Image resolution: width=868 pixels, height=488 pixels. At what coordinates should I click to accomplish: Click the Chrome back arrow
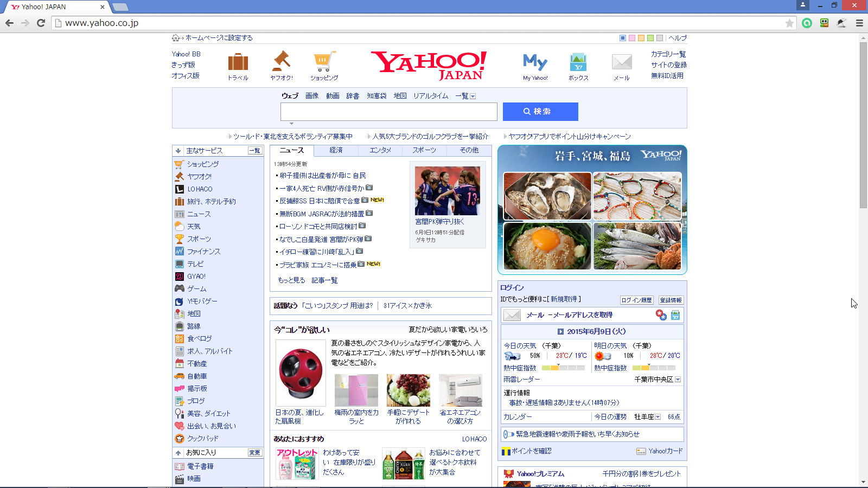[x=9, y=23]
